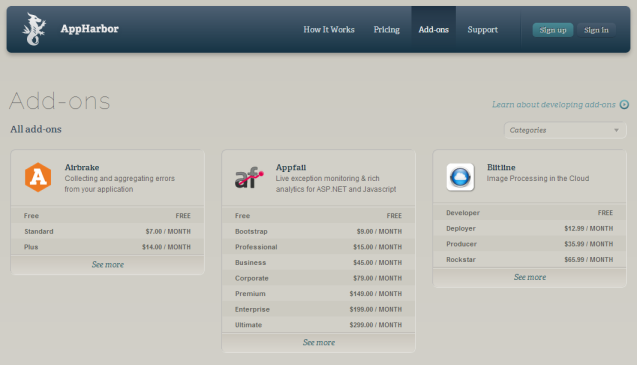This screenshot has width=637, height=365.
Task: Open the Blitline add-on title
Action: tap(501, 167)
